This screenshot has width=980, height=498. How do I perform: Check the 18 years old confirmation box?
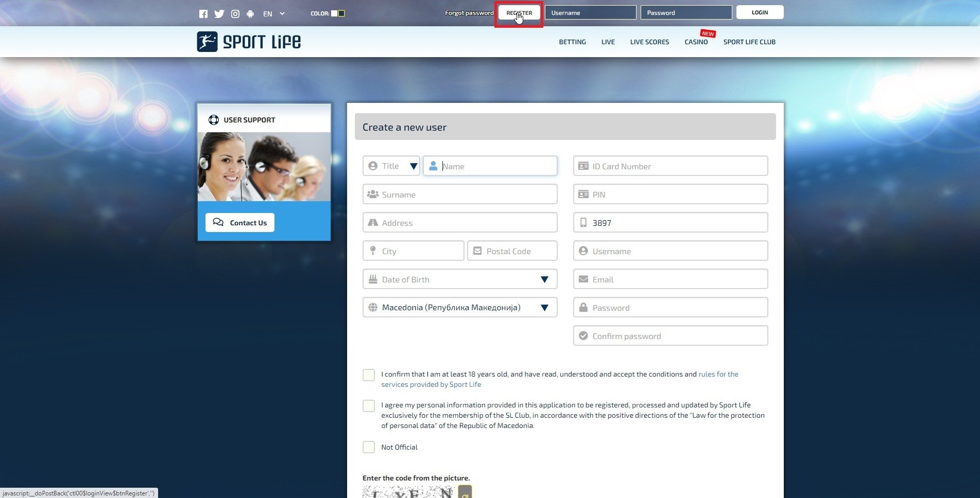coord(369,375)
